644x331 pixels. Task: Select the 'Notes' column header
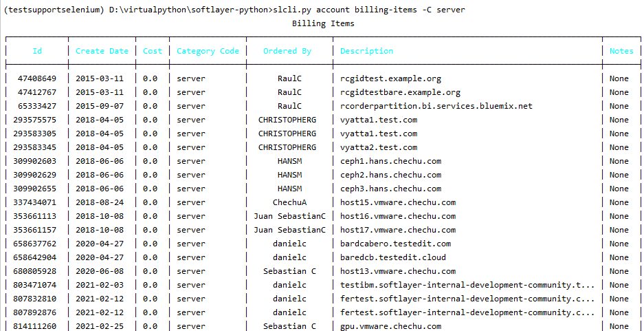621,51
